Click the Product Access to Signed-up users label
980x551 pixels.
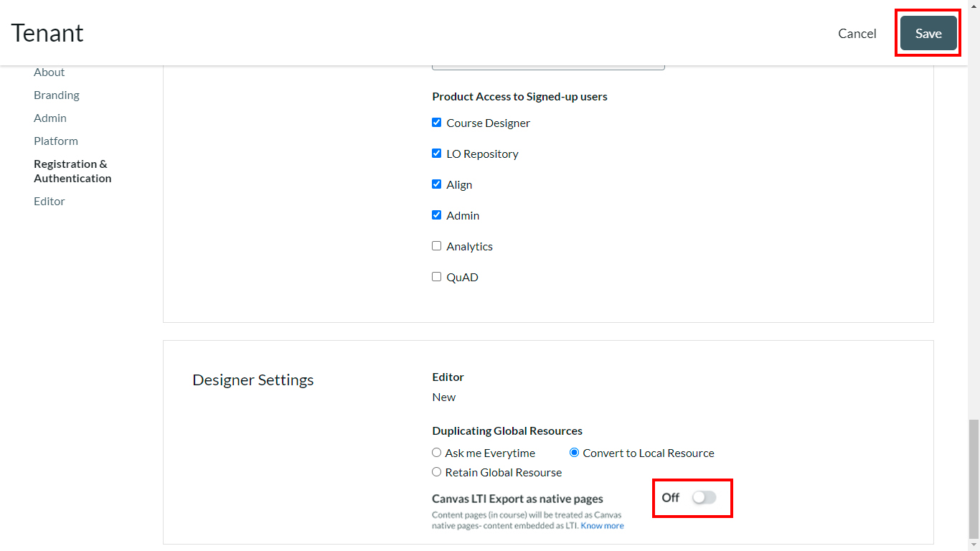(519, 96)
